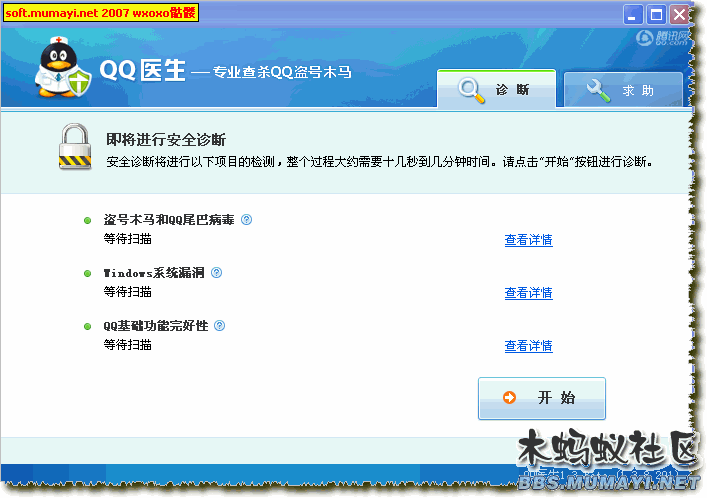Click 等待扫描 status under QQ基础功能完好性

(128, 345)
